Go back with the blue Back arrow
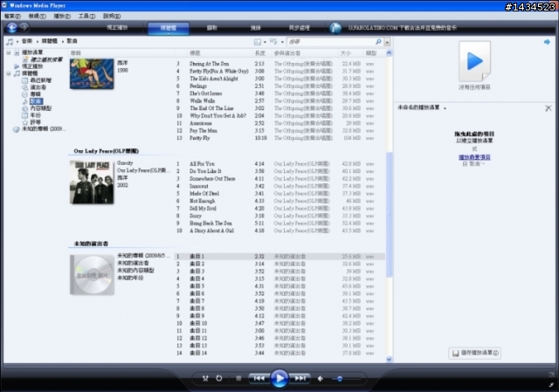Viewport: 559px width, 392px height. click(x=12, y=27)
